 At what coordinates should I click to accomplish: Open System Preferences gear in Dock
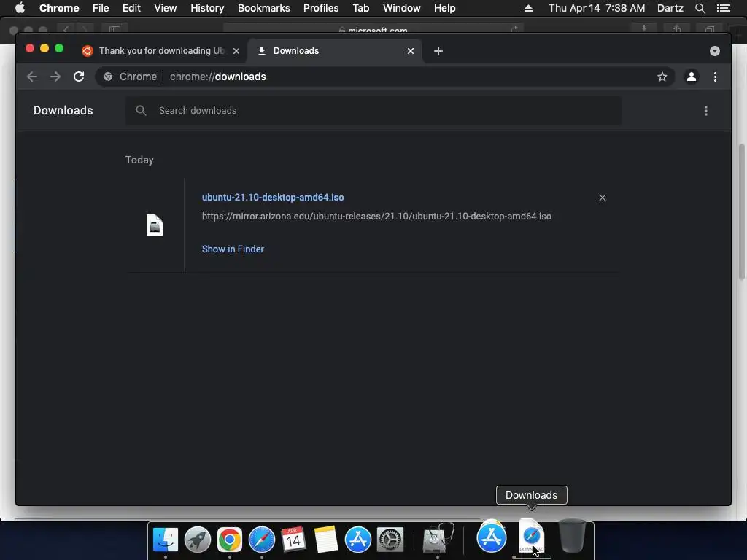[390, 540]
